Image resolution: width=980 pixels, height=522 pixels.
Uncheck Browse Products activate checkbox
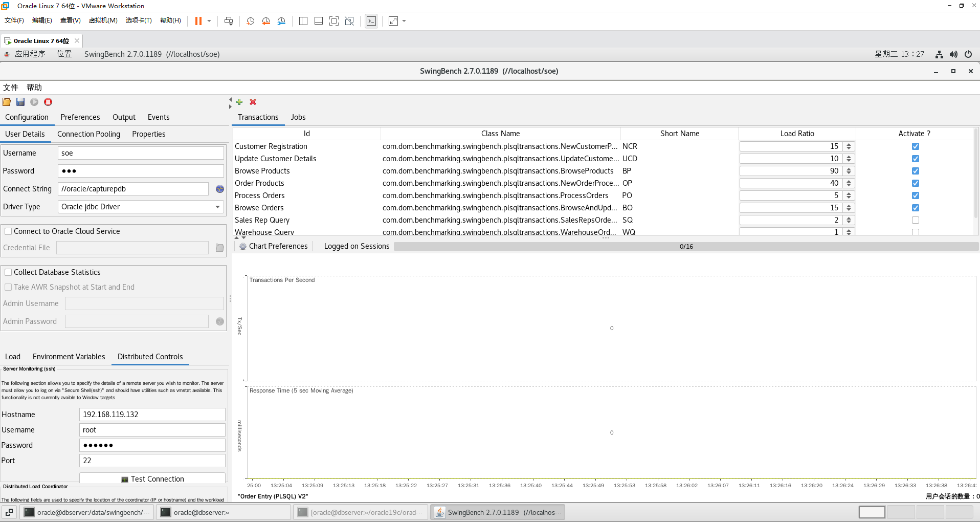click(x=916, y=171)
